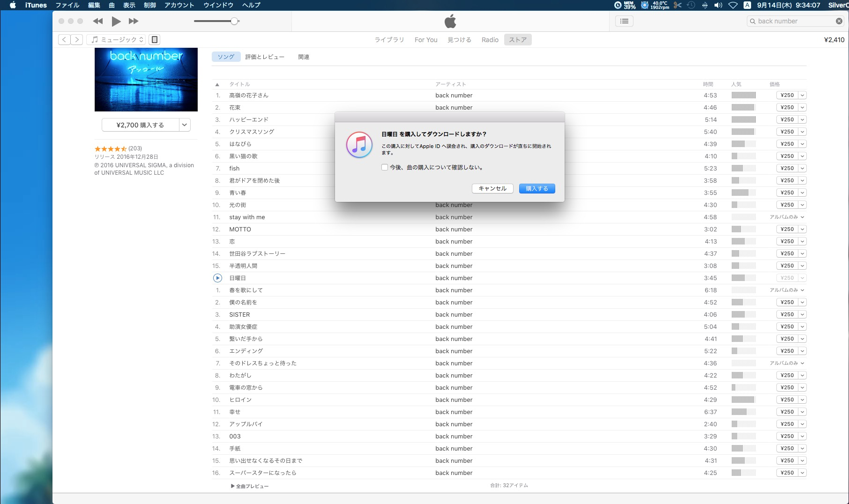849x504 pixels.
Task: Open the Bluetooth menu bar icon
Action: point(705,5)
